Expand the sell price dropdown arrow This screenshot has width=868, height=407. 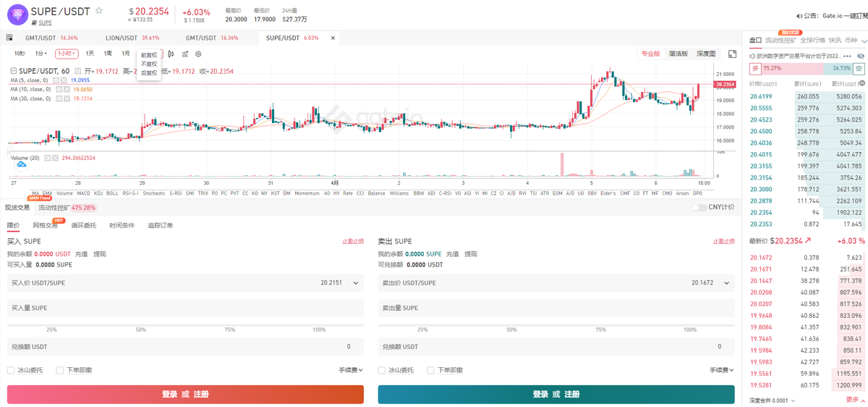pyautogui.click(x=726, y=283)
